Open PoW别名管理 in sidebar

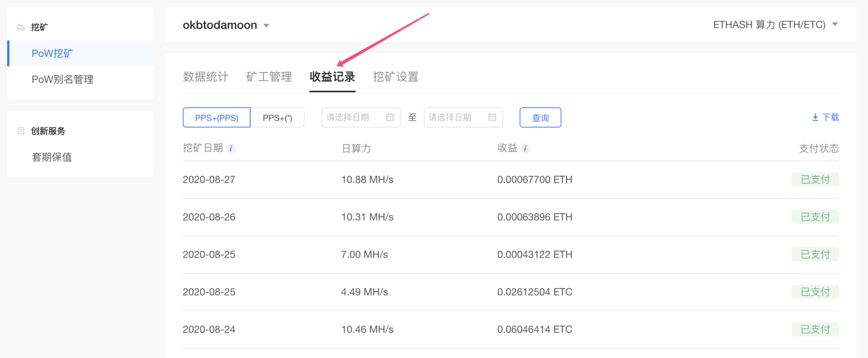click(62, 79)
